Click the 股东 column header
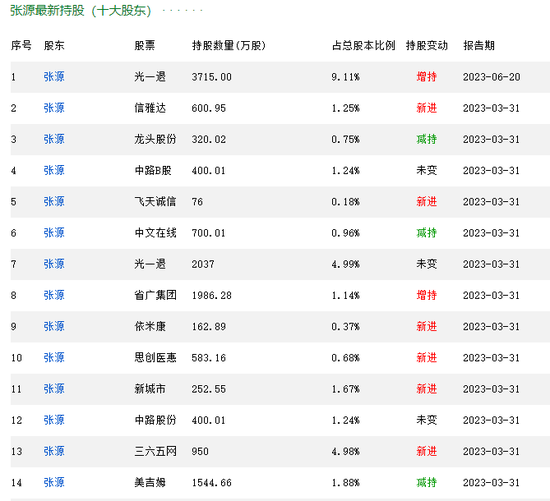The height and width of the screenshot is (501, 550). coord(54,46)
